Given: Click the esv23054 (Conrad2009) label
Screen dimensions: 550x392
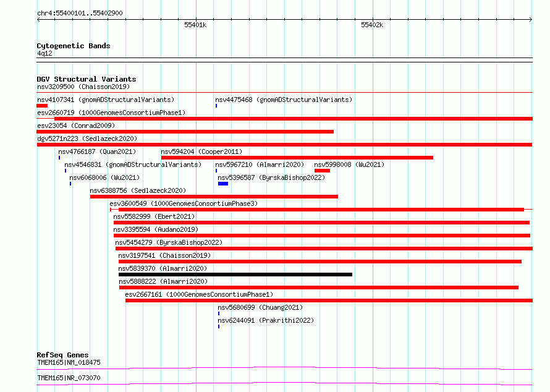Looking at the screenshot, I should coord(76,126).
